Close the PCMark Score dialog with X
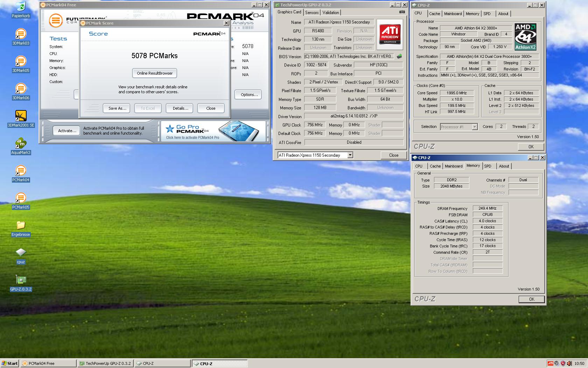The height and width of the screenshot is (368, 588). (x=226, y=23)
